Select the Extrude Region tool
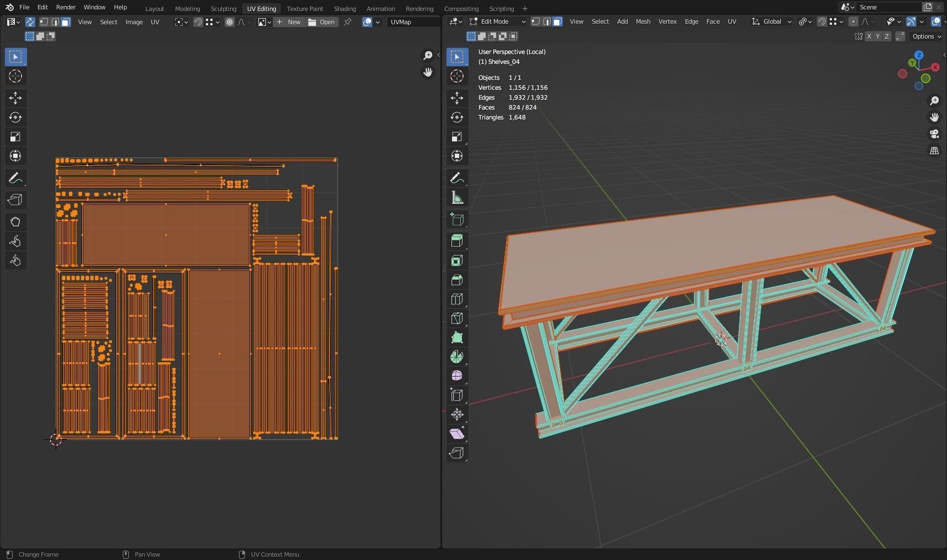Screen dimensions: 947x560 pyautogui.click(x=457, y=241)
